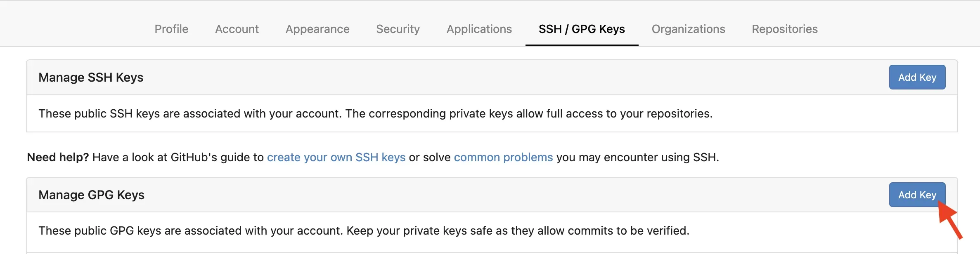
Task: Click the public GPG keys description text
Action: [x=364, y=230]
